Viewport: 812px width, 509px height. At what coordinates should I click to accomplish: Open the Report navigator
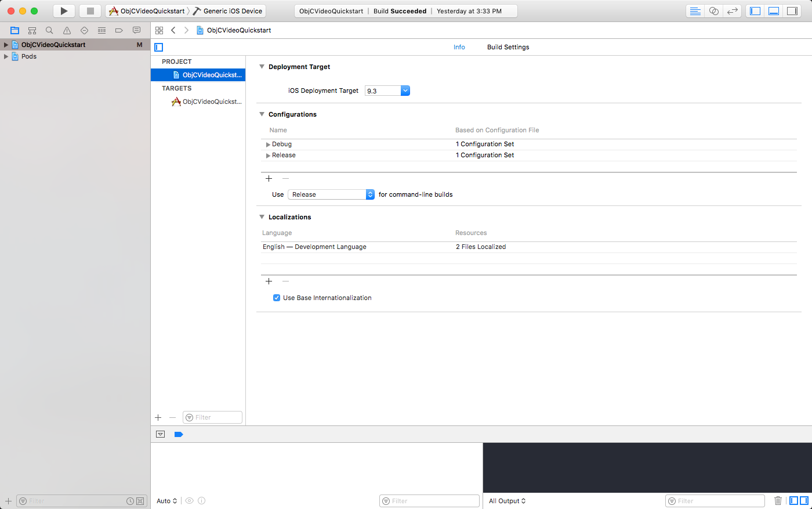point(136,30)
